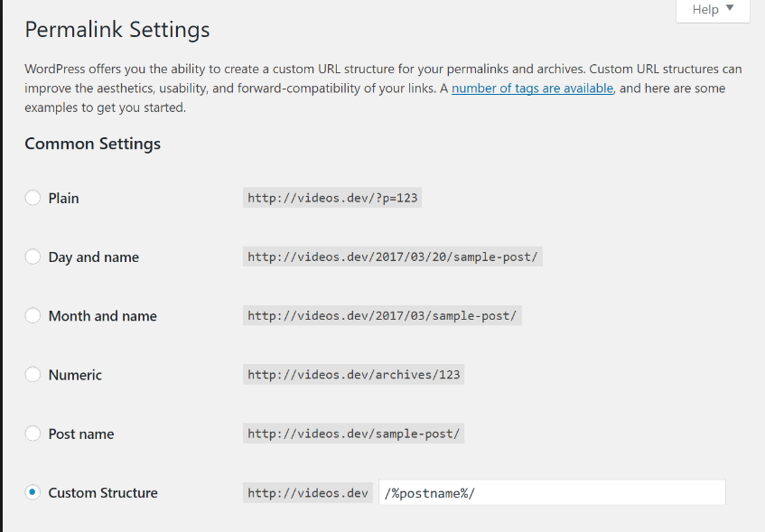
Task: Click the Permalink Settings heading
Action: (117, 30)
